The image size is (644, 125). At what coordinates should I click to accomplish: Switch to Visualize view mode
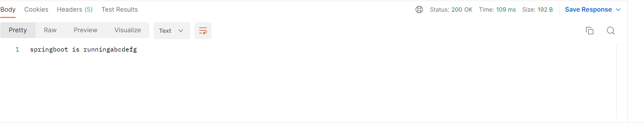(x=127, y=30)
